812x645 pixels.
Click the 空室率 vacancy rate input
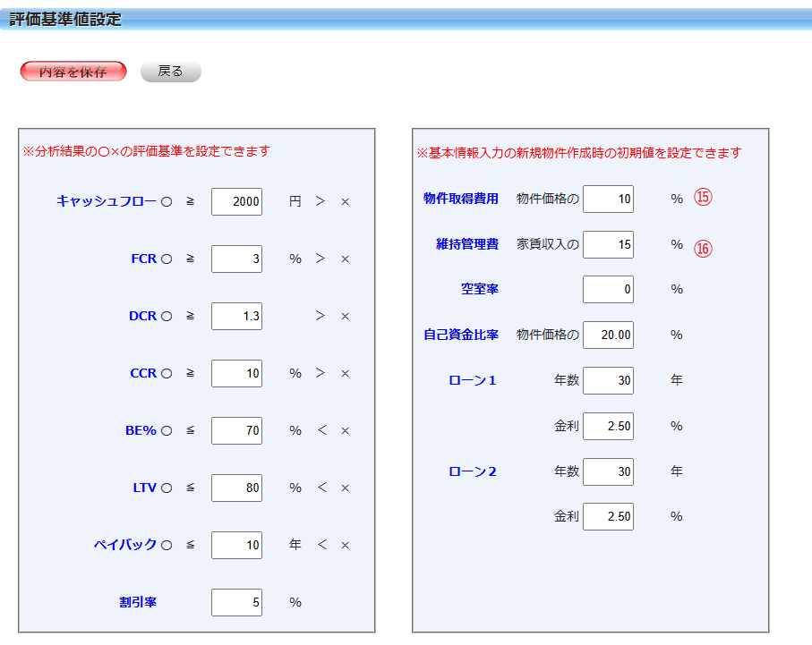pyautogui.click(x=608, y=289)
